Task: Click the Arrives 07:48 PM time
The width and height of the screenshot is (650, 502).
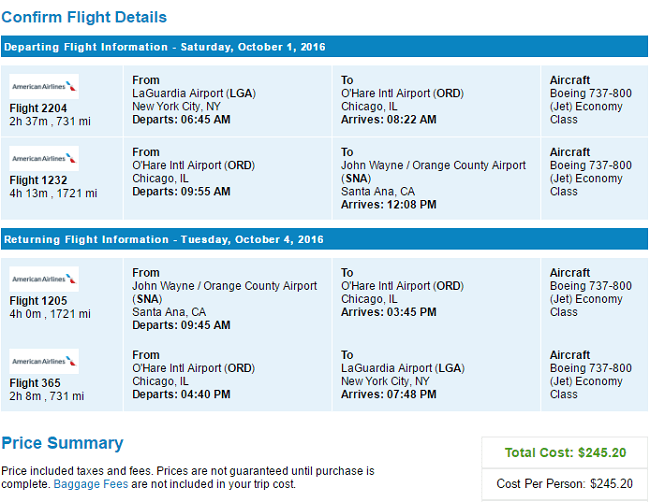Action: coord(388,394)
